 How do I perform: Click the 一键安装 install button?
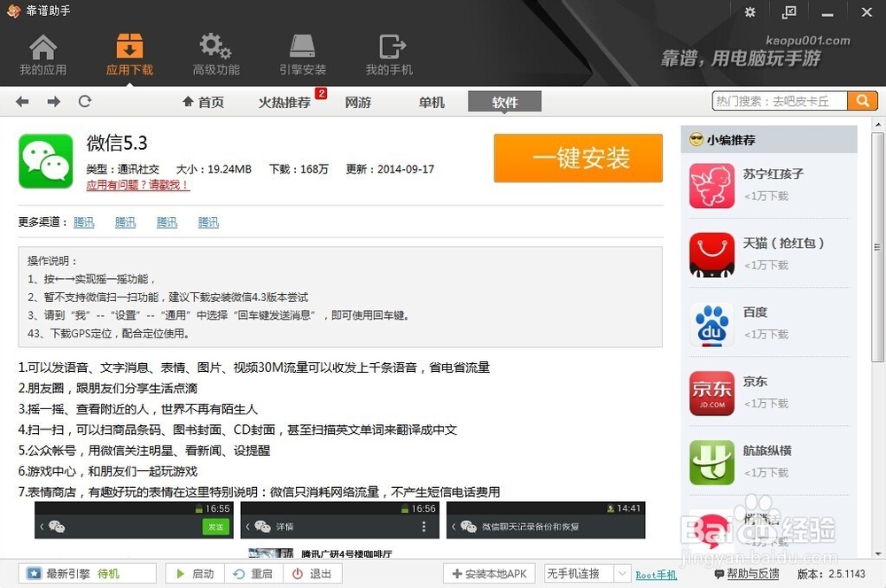[x=578, y=159]
